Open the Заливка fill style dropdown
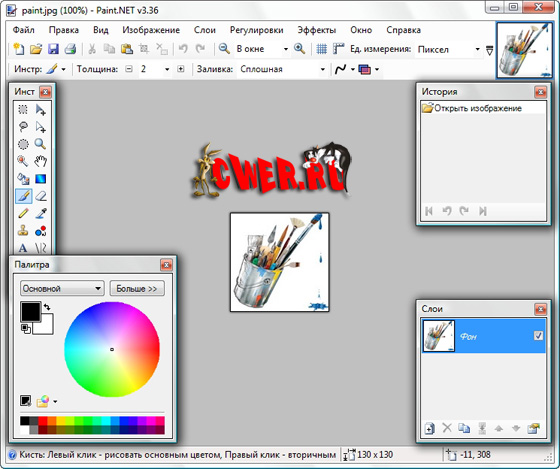560x469 pixels. (282, 69)
